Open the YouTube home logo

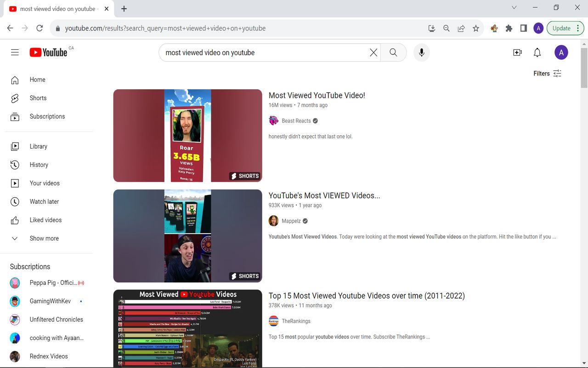[x=48, y=52]
